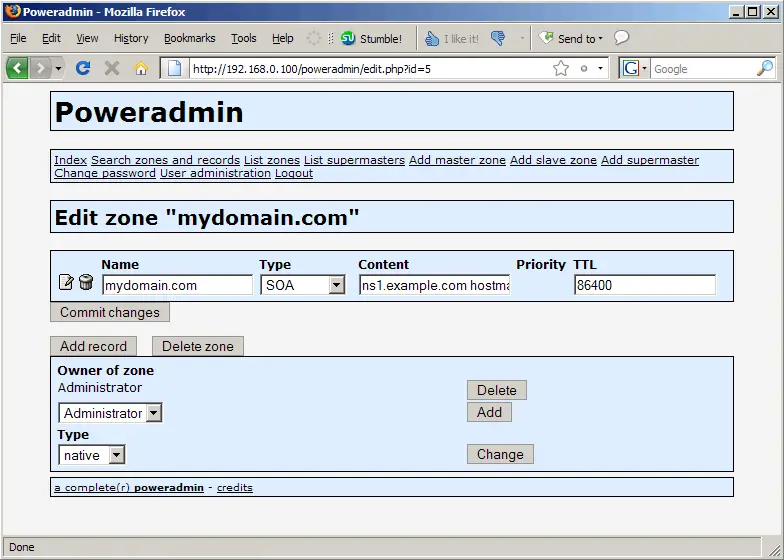Open the dropdown next to the thumbs-down icon
This screenshot has height=560, width=784.
(x=522, y=38)
